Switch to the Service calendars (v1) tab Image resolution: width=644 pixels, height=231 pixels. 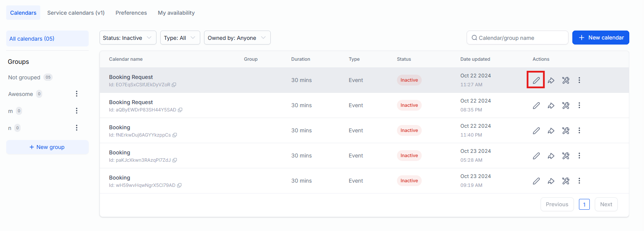(x=76, y=13)
